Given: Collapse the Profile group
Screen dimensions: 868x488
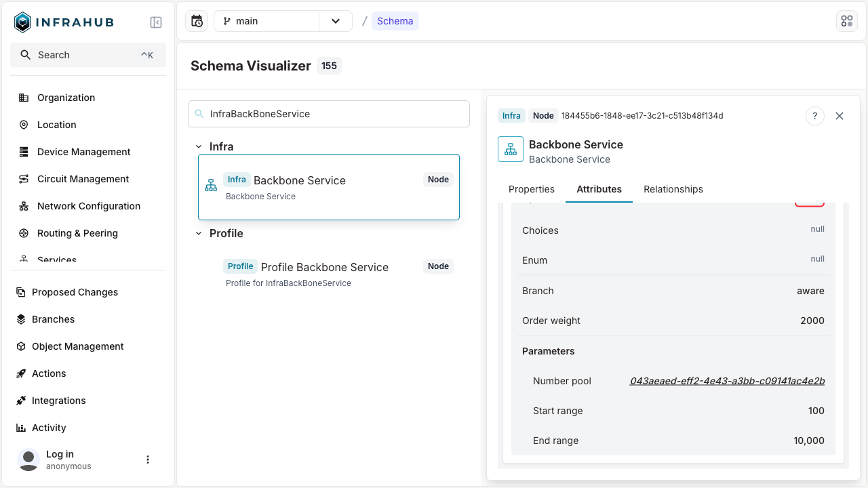Looking at the screenshot, I should [199, 233].
